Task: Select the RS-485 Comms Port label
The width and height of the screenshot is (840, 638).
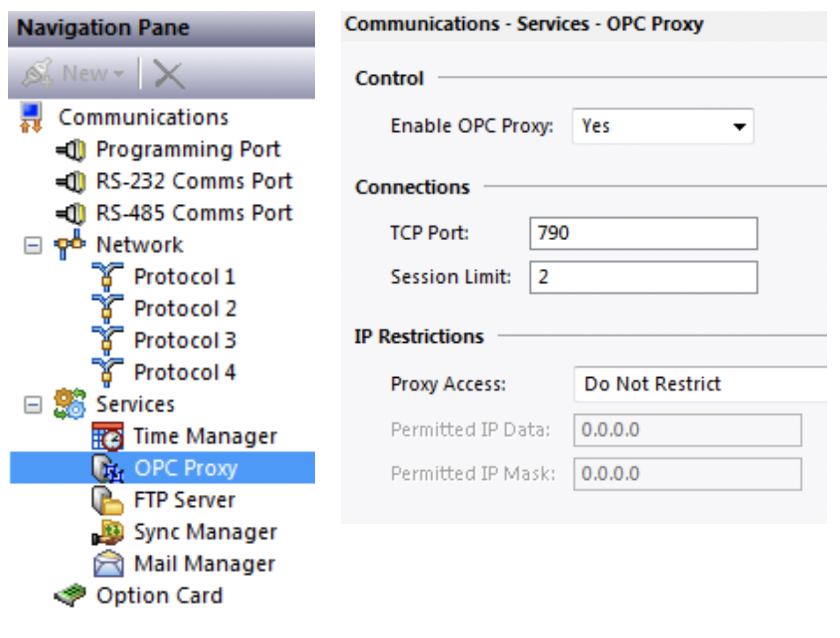Action: pyautogui.click(x=194, y=213)
